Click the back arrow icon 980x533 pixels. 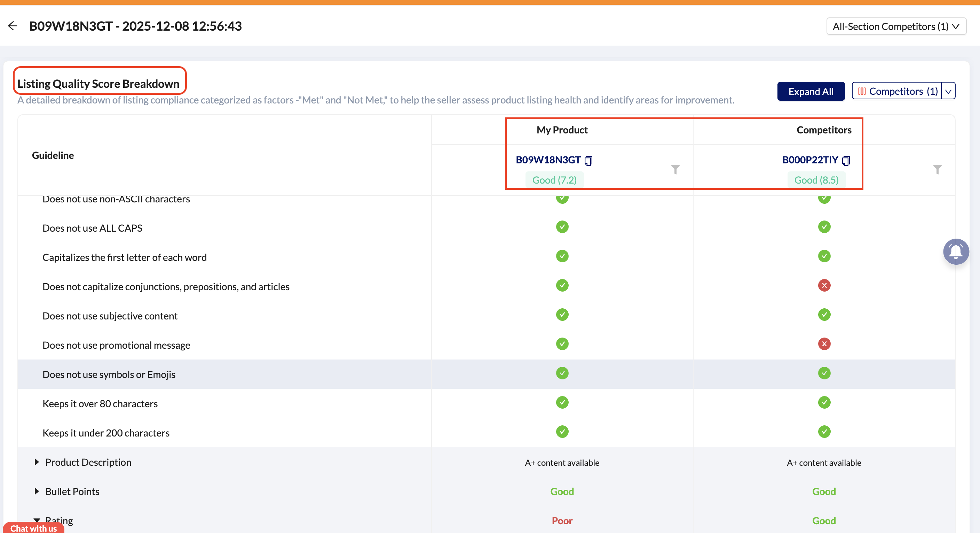pos(13,26)
